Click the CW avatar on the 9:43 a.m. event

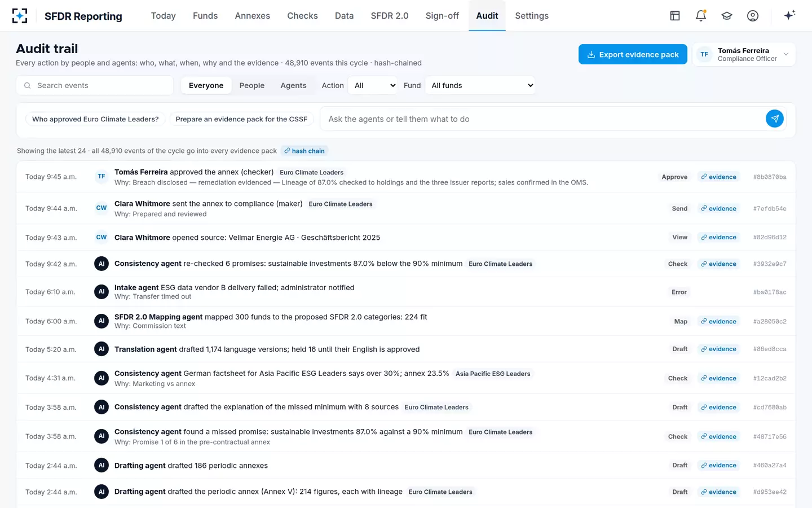pyautogui.click(x=101, y=238)
